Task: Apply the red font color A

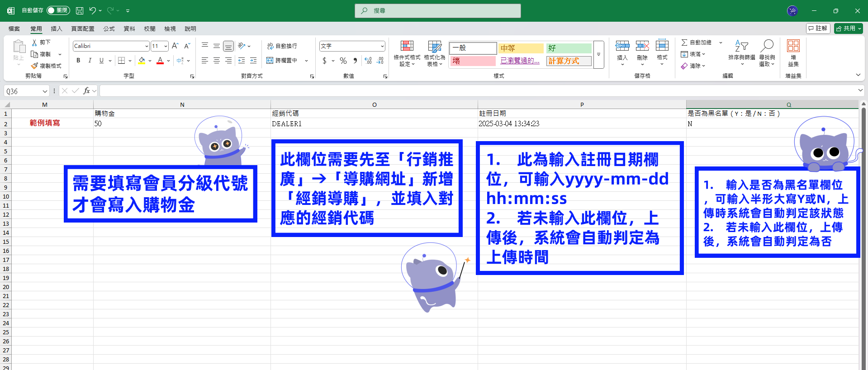Action: tap(160, 60)
